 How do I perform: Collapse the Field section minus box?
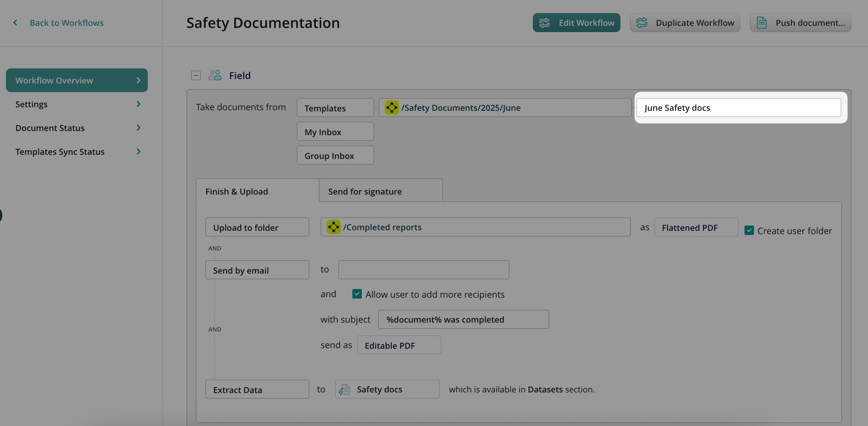click(196, 75)
